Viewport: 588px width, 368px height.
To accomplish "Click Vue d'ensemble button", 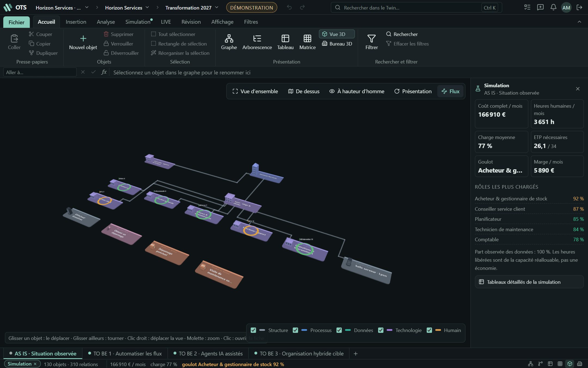I will [x=255, y=91].
